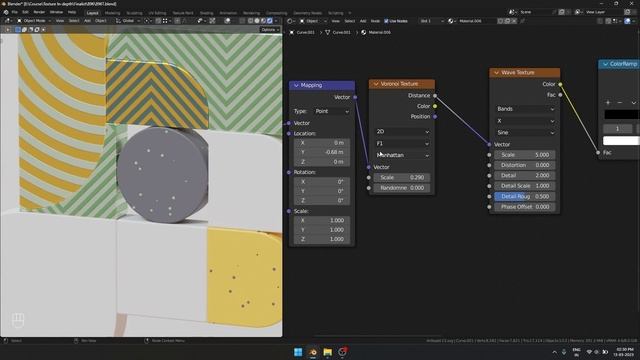Open the Blender logo menu
This screenshot has width=640, height=360.
coord(6,12)
